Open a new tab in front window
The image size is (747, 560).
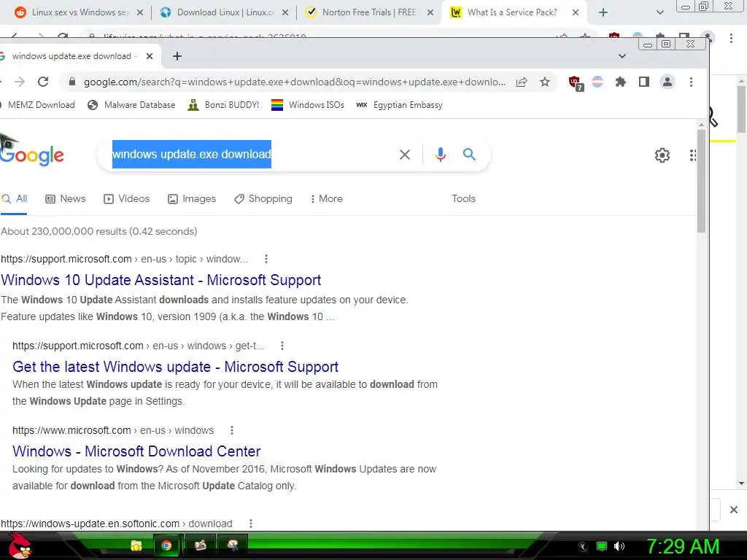(x=177, y=56)
